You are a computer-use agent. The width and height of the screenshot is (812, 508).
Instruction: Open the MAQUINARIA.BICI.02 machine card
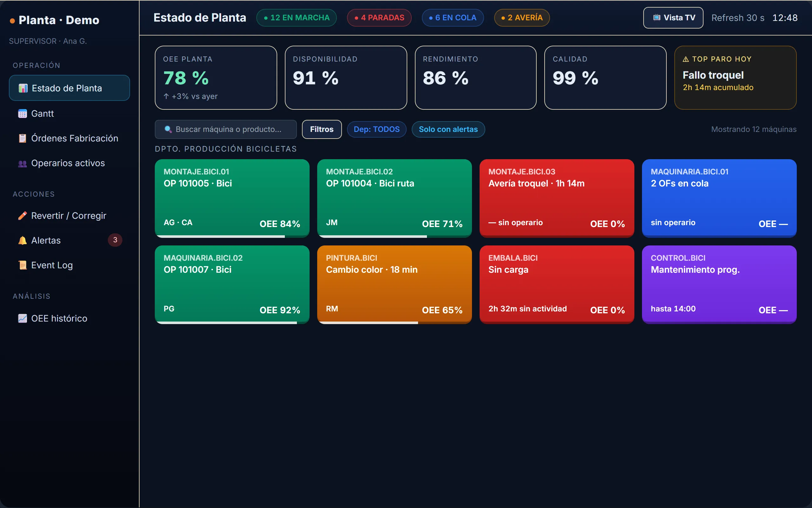232,285
